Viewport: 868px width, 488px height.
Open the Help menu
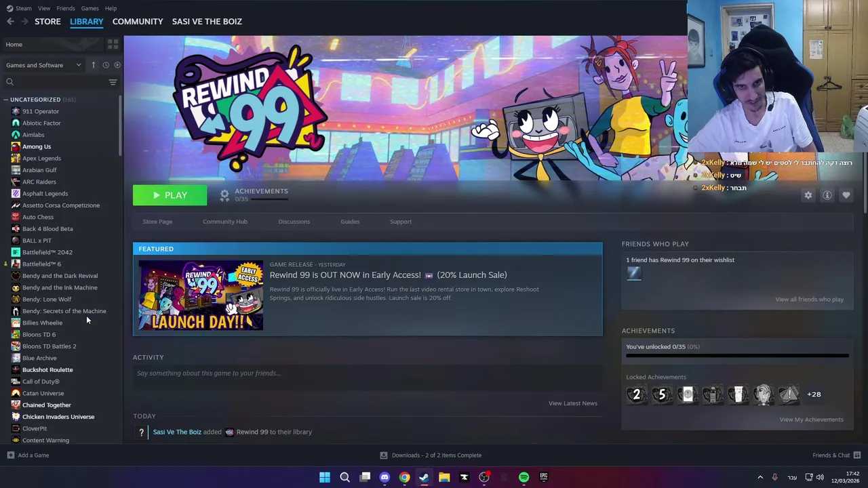[x=111, y=8]
